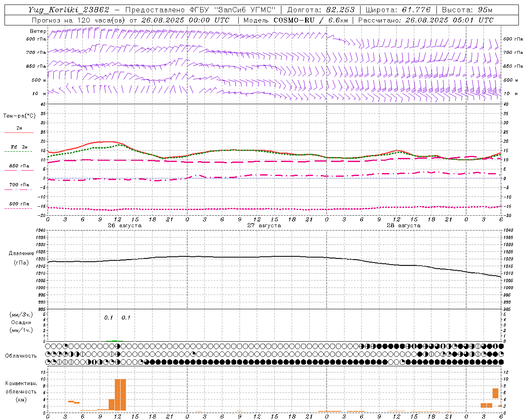Click the station name Yug_Korliki_23862

point(69,10)
